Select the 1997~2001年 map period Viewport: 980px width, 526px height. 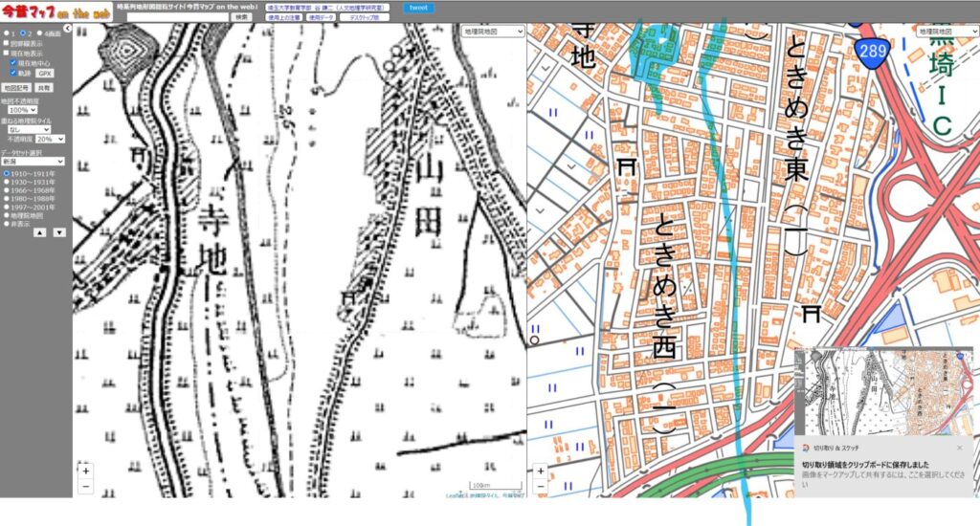click(7, 207)
